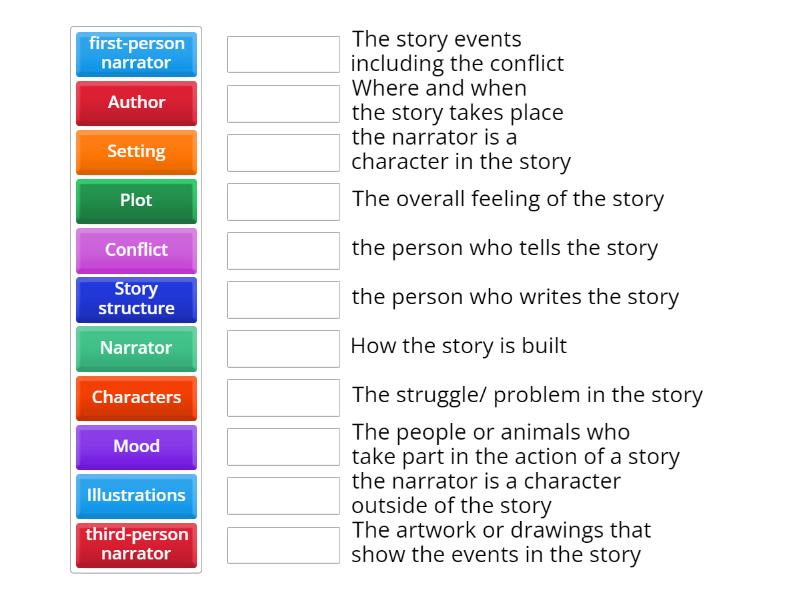Click the 'third-person narrator' tile
Viewport: 800px width, 600px height.
[137, 545]
